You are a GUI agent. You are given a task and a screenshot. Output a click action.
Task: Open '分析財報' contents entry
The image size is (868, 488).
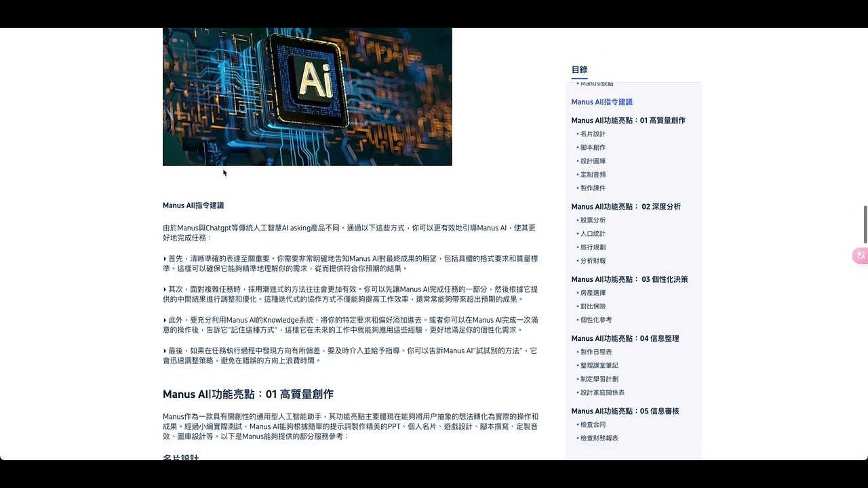coord(593,261)
